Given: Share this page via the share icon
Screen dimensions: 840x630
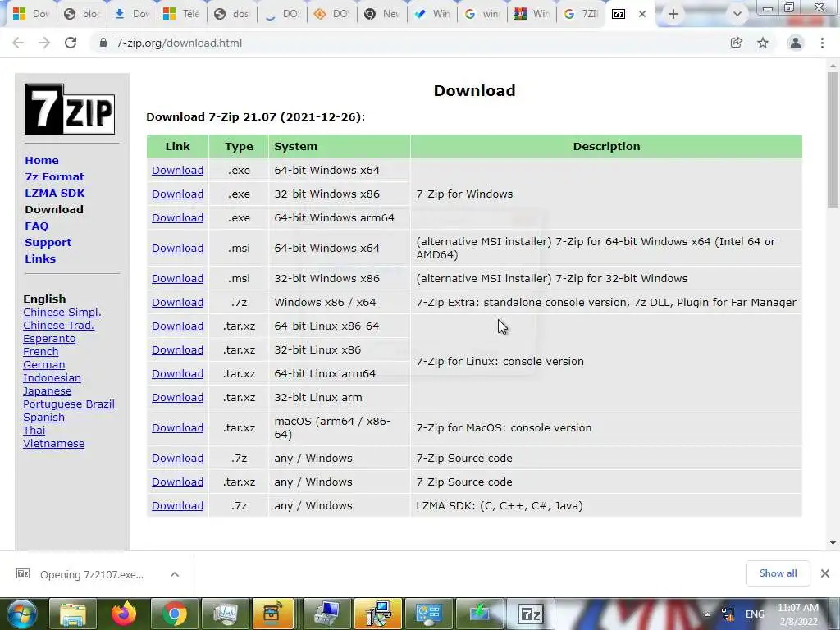Looking at the screenshot, I should (737, 43).
